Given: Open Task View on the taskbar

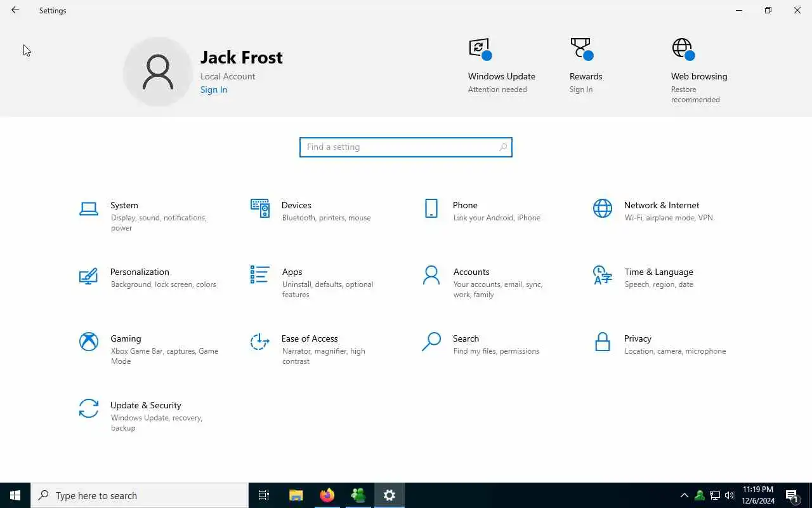Looking at the screenshot, I should 264,495.
